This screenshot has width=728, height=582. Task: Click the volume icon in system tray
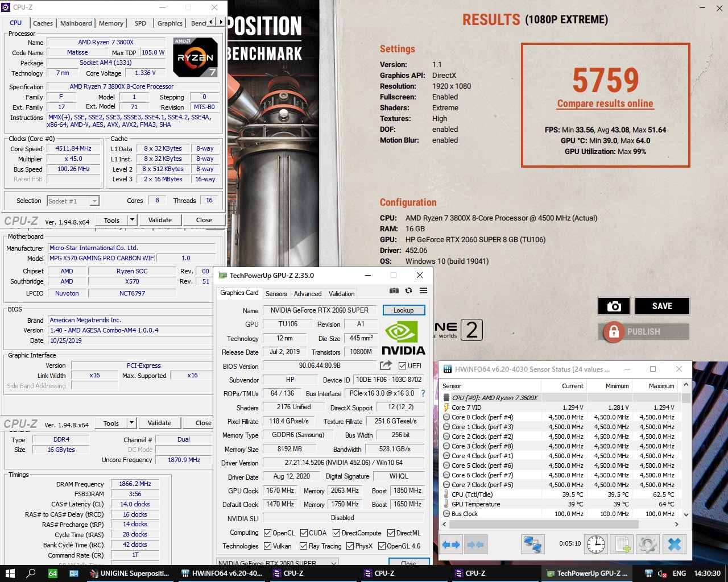(x=663, y=573)
